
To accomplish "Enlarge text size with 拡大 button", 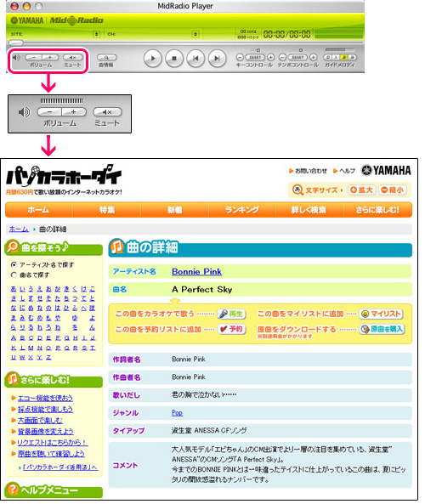I will click(361, 190).
